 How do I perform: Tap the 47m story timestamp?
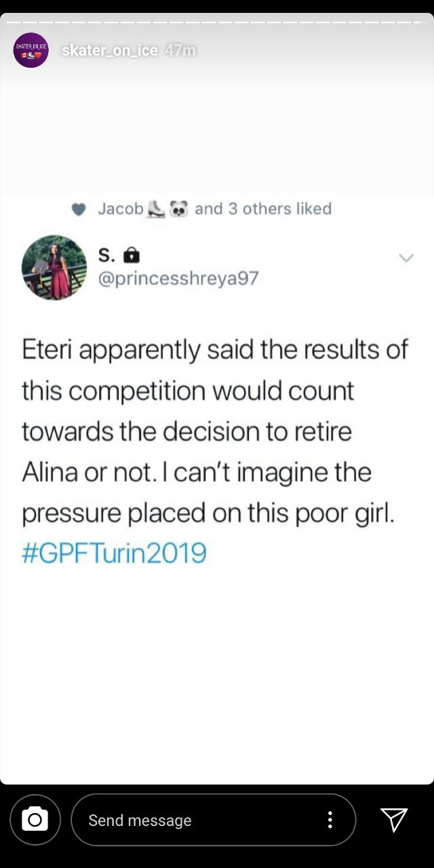point(180,50)
